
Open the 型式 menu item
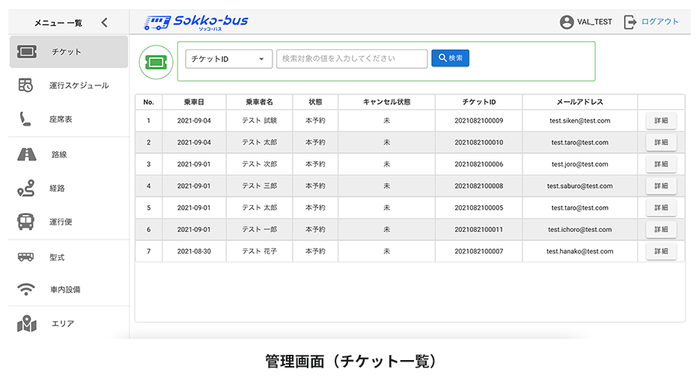(x=68, y=257)
